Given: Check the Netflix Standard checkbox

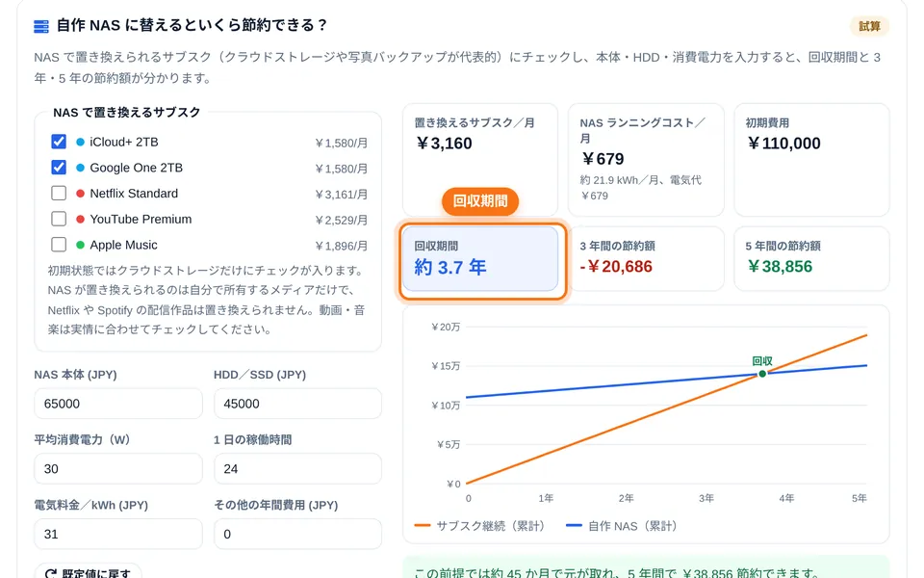Looking at the screenshot, I should point(59,194).
